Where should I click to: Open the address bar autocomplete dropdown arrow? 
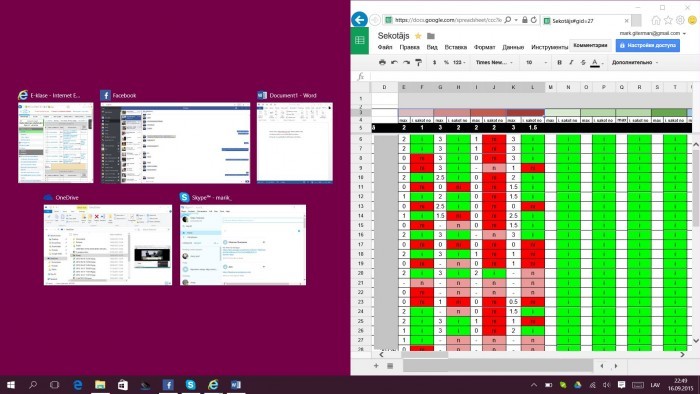click(x=516, y=20)
